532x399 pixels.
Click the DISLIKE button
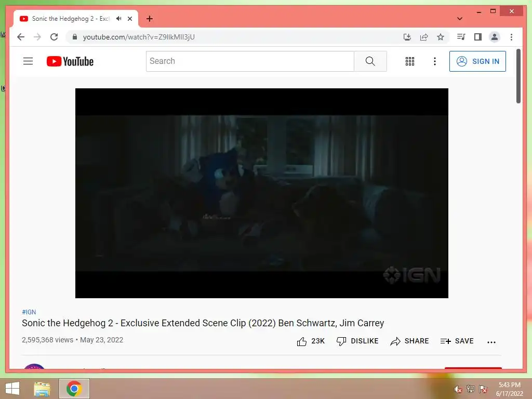click(357, 341)
